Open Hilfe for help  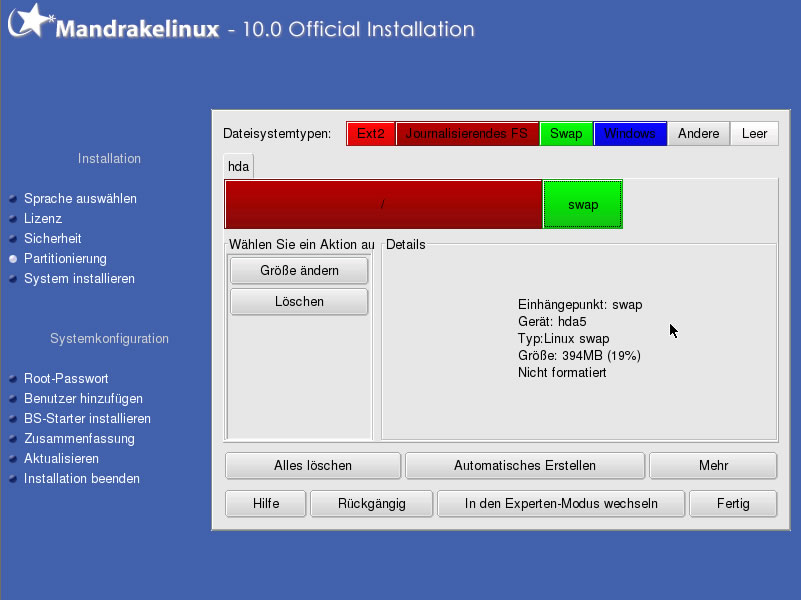266,504
